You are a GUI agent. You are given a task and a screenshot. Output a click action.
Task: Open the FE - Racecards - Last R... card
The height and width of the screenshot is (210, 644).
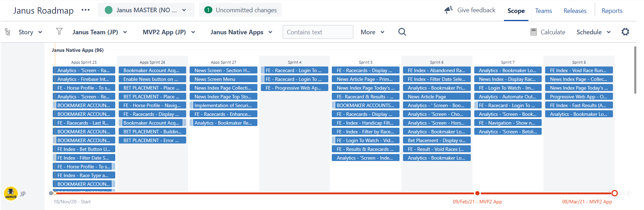coord(84,123)
